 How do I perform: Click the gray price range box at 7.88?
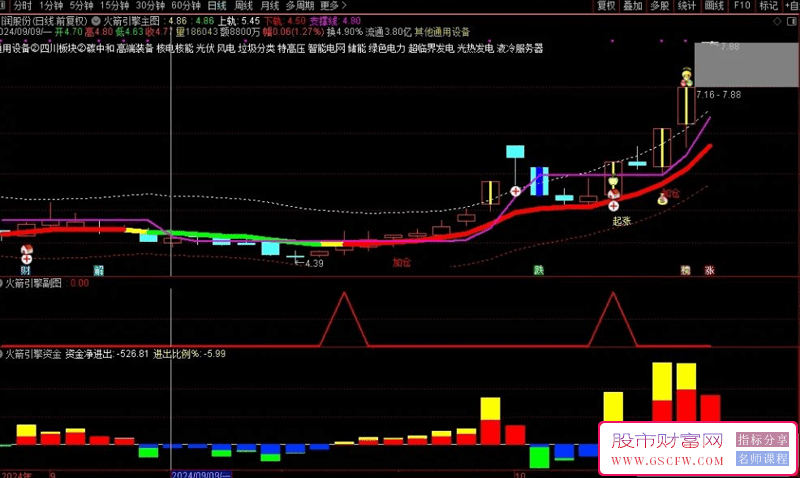click(747, 65)
